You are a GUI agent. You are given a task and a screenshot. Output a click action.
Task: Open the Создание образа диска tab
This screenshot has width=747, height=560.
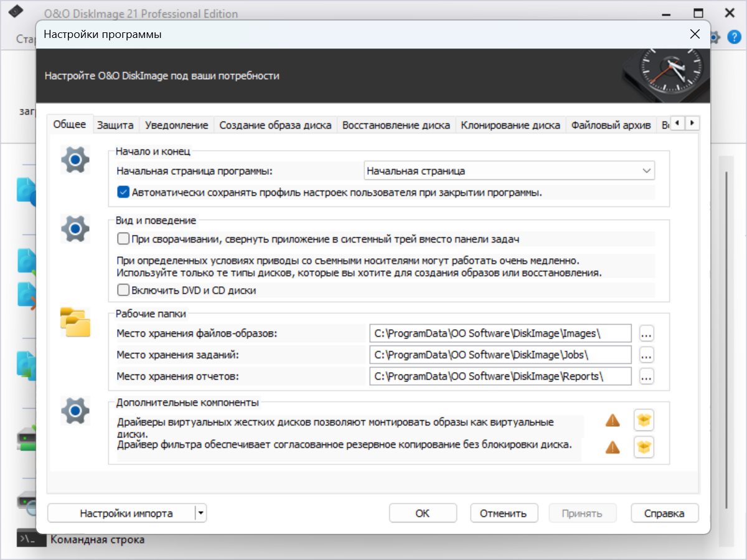[275, 125]
